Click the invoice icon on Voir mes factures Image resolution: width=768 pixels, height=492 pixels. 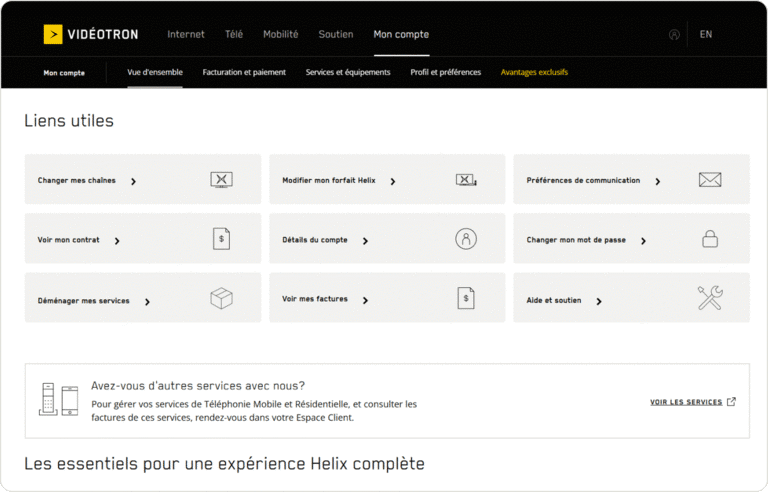[466, 298]
